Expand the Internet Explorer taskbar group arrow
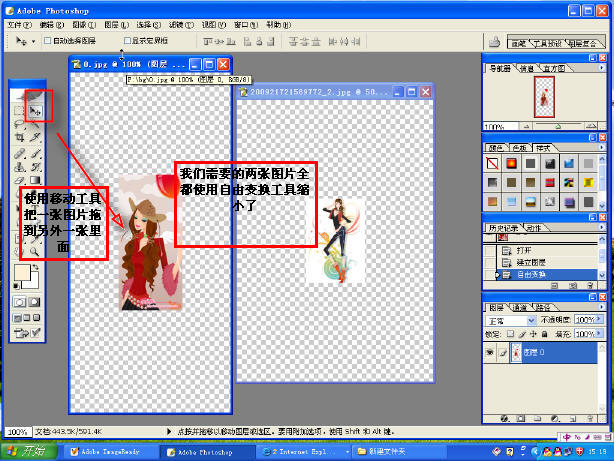This screenshot has width=614, height=461. tap(347, 452)
